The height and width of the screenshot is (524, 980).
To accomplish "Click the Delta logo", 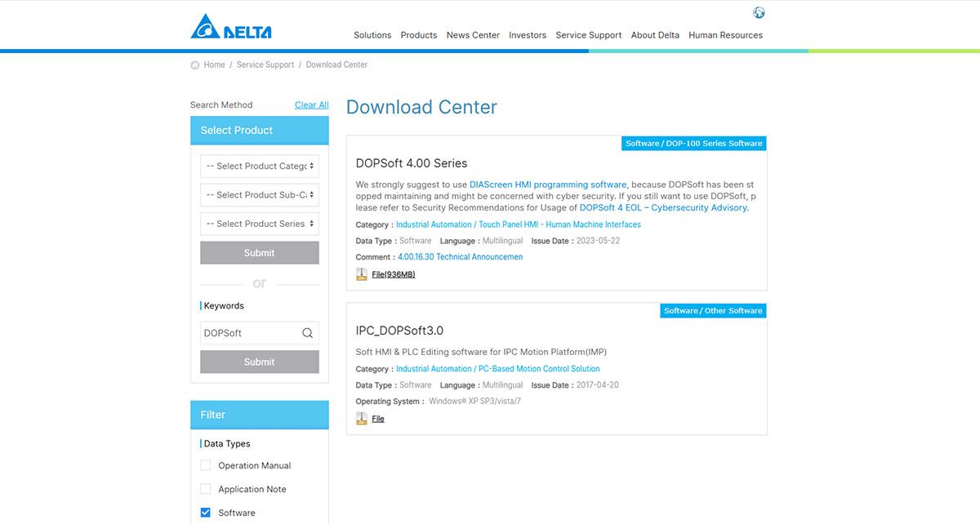I will point(231,26).
